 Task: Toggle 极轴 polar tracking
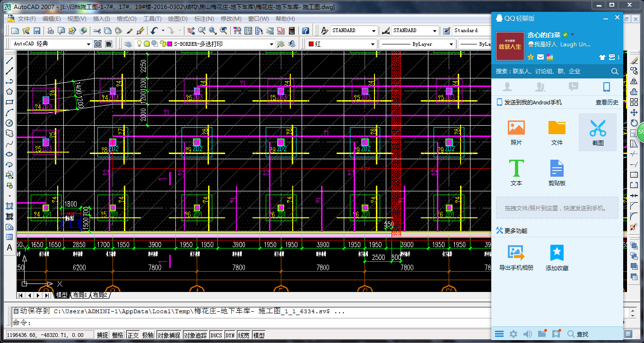click(148, 335)
